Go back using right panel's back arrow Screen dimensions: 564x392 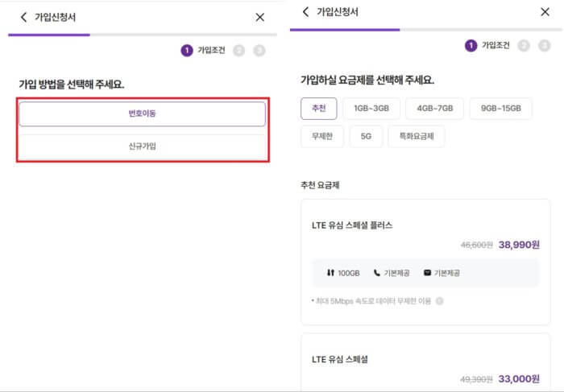coord(305,11)
